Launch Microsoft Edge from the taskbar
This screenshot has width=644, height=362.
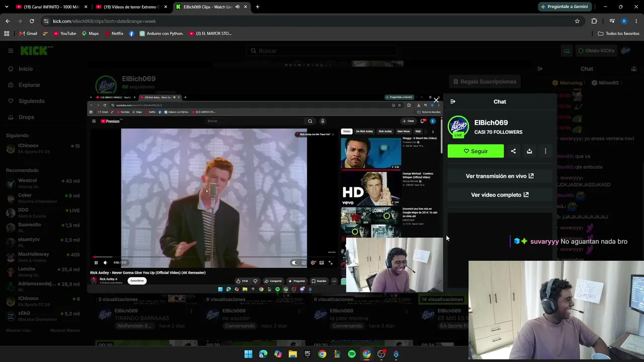coord(263,354)
